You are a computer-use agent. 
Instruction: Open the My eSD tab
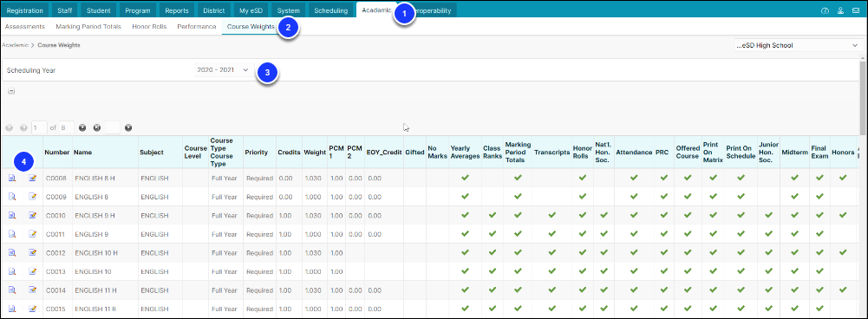point(251,10)
